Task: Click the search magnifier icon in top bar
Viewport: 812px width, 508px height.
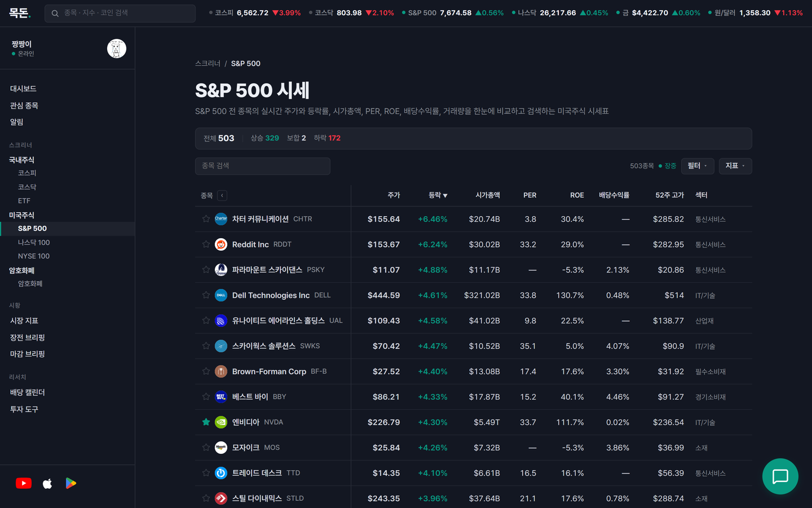Action: (55, 13)
